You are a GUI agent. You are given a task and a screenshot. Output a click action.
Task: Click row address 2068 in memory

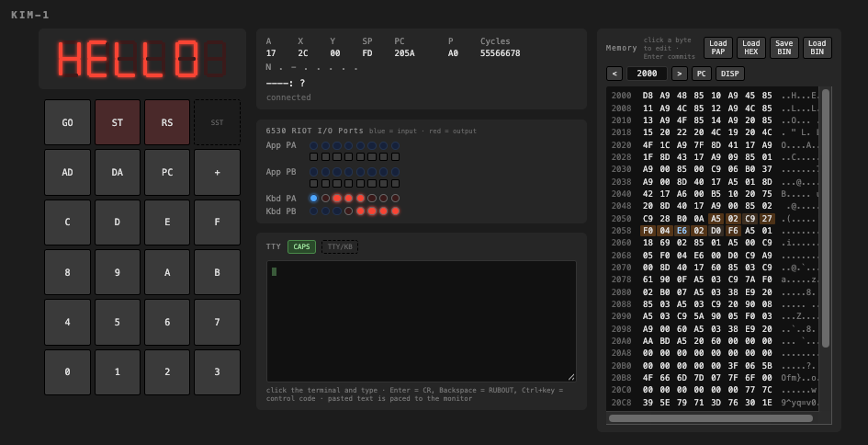pyautogui.click(x=621, y=255)
